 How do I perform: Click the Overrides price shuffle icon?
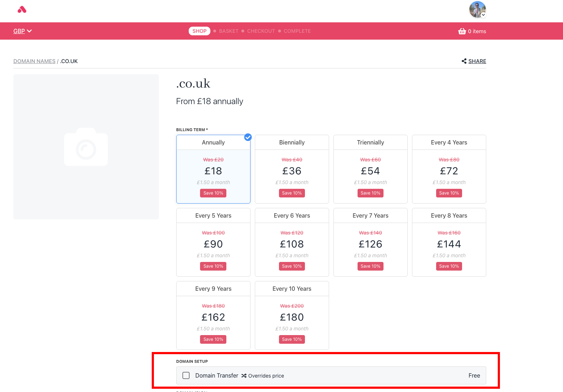pyautogui.click(x=244, y=376)
